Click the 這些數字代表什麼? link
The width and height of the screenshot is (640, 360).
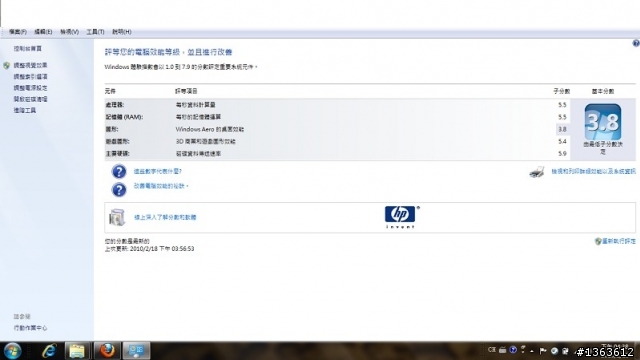(158, 171)
